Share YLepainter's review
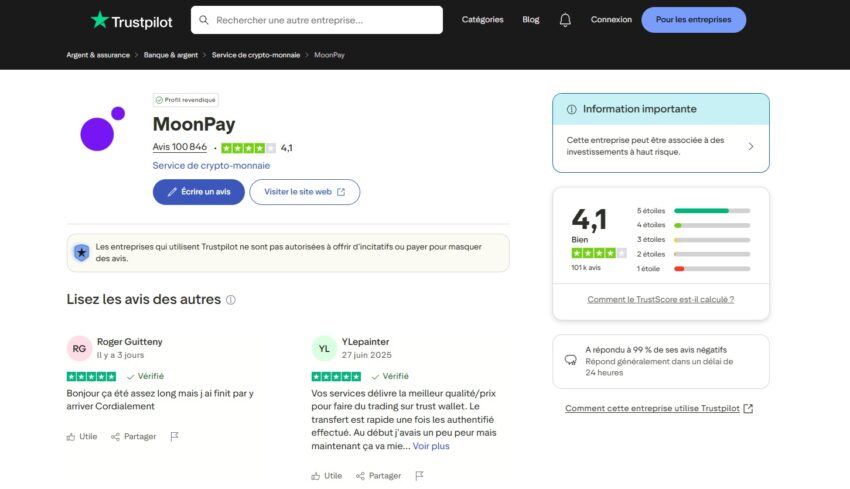 (x=378, y=476)
